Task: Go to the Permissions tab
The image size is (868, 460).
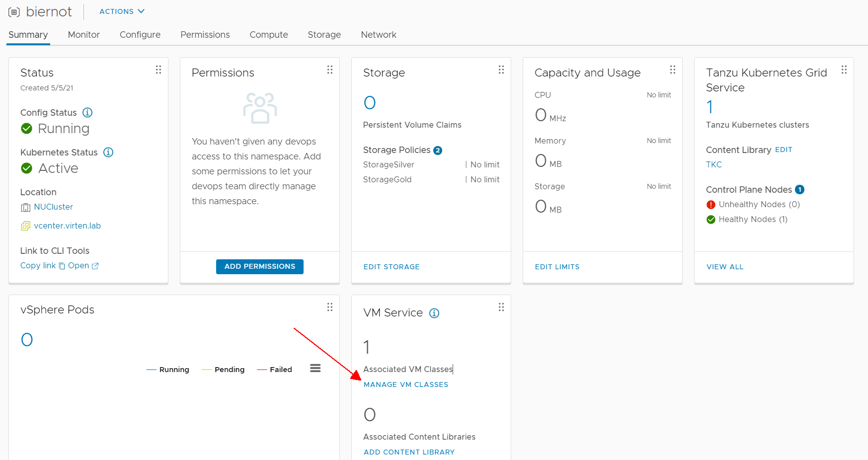Action: (205, 35)
